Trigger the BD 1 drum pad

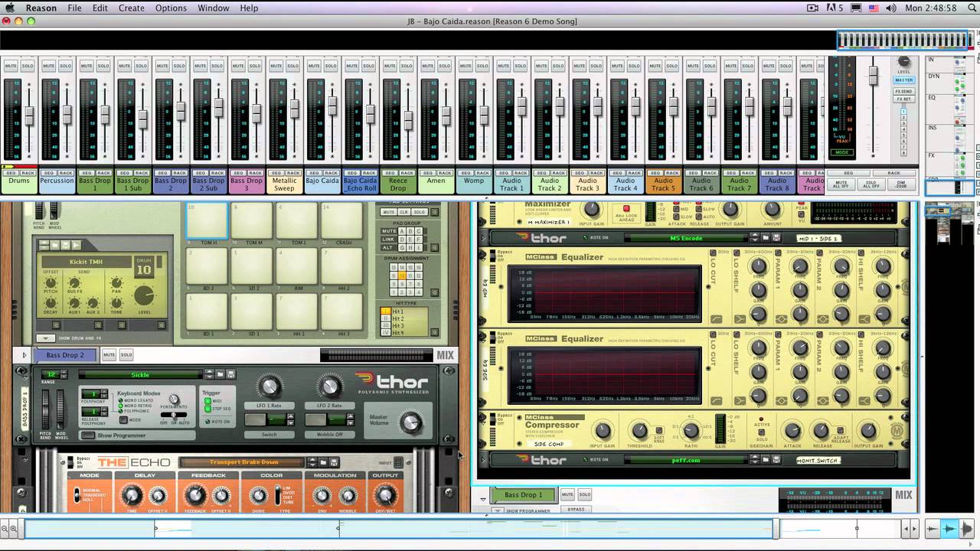(207, 312)
